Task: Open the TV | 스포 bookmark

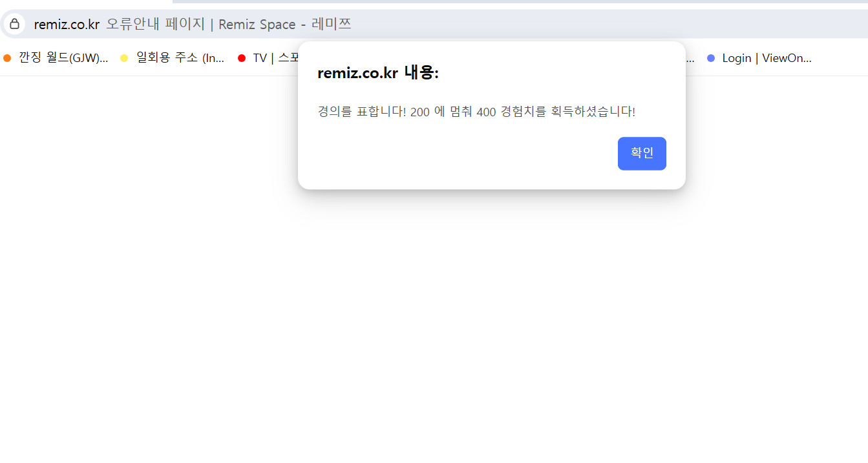Action: (268, 58)
